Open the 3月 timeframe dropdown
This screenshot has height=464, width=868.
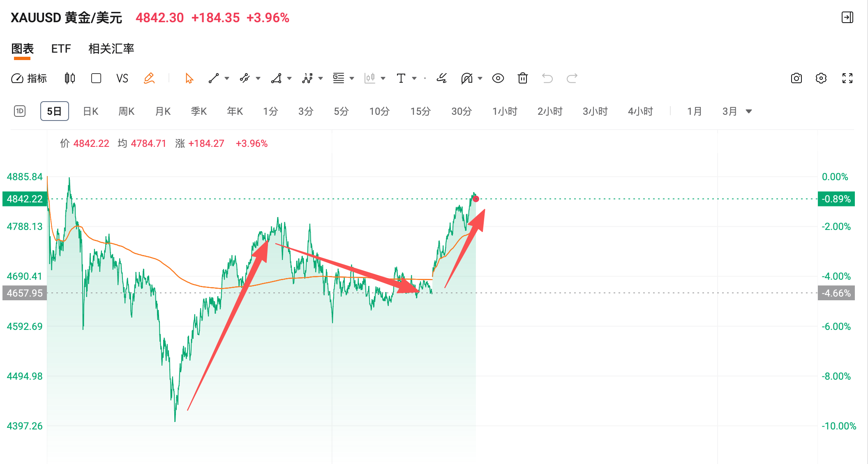coord(749,111)
